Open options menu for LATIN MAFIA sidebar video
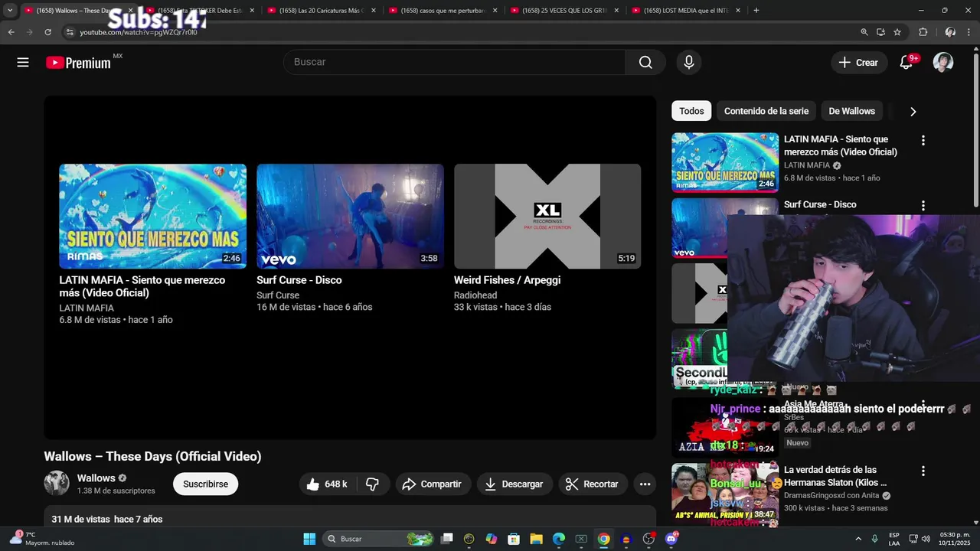980x551 pixels. [x=923, y=140]
